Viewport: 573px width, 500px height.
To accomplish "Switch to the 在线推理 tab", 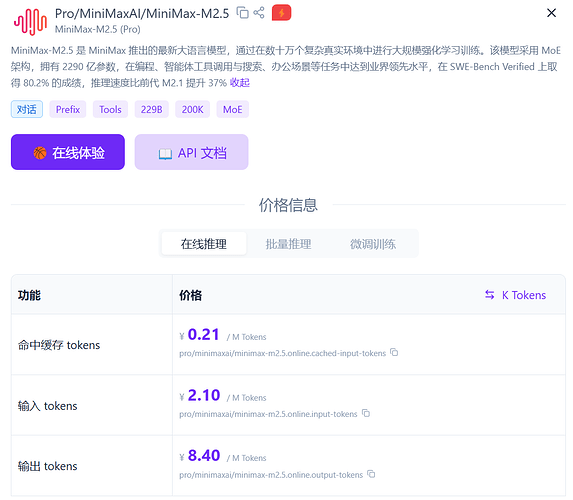I will (204, 244).
